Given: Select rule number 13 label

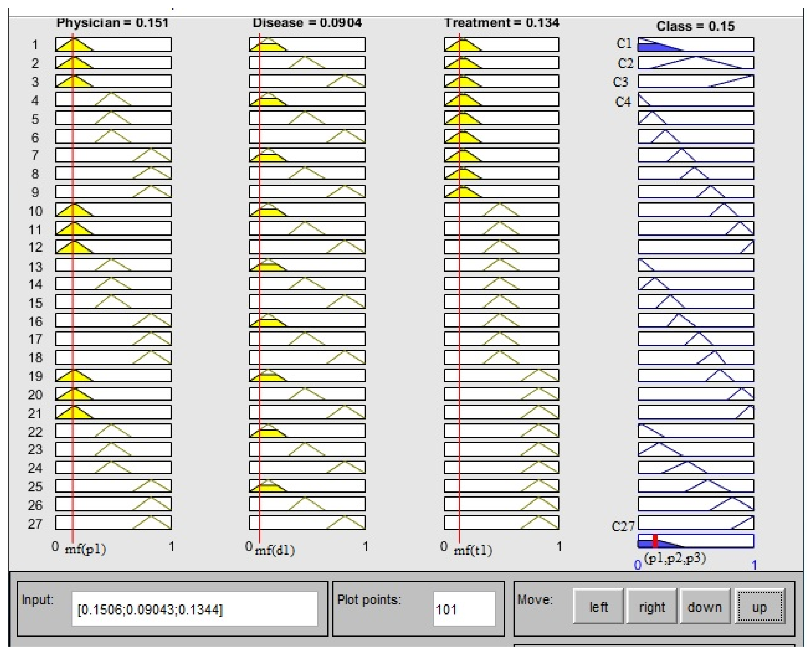Looking at the screenshot, I should pos(35,267).
